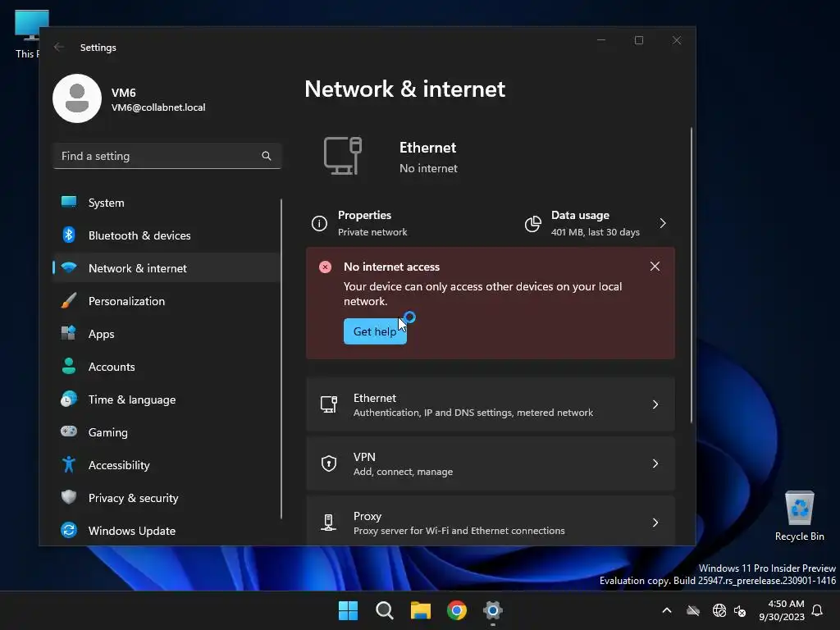The height and width of the screenshot is (630, 840).
Task: Click the sidebar navigation scrollbar
Action: 281,359
